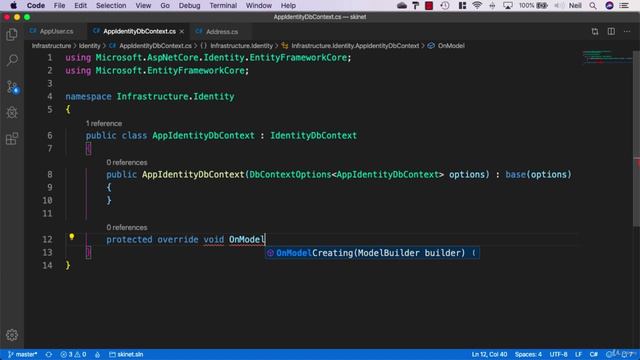Close the AppIdentityDbContext.cs tab
640x360 pixels.
182,31
